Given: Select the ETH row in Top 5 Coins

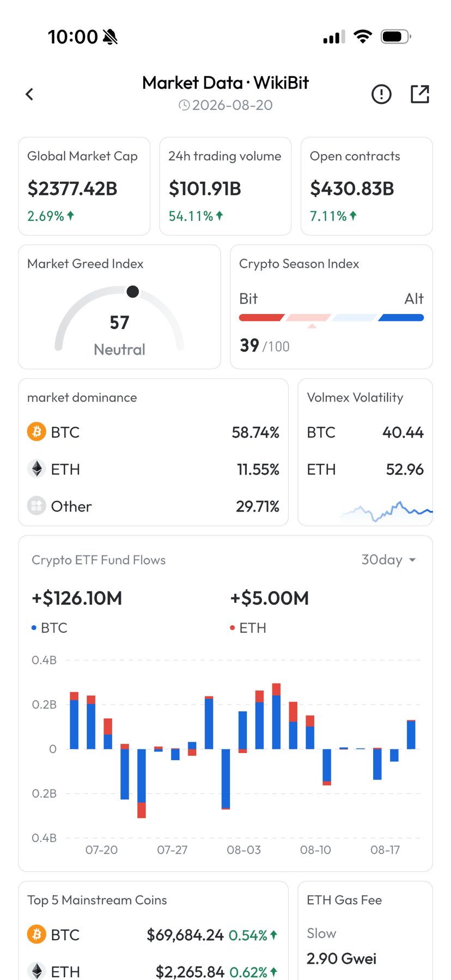Looking at the screenshot, I should pos(153,971).
